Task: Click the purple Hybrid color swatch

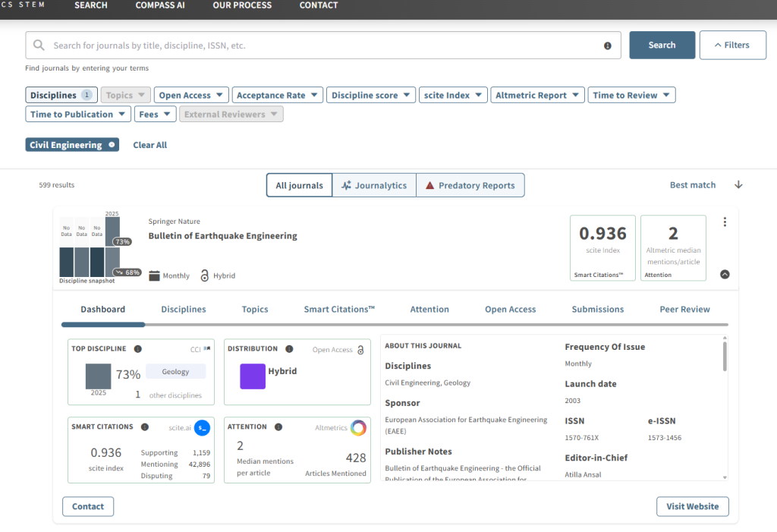Action: [x=253, y=376]
